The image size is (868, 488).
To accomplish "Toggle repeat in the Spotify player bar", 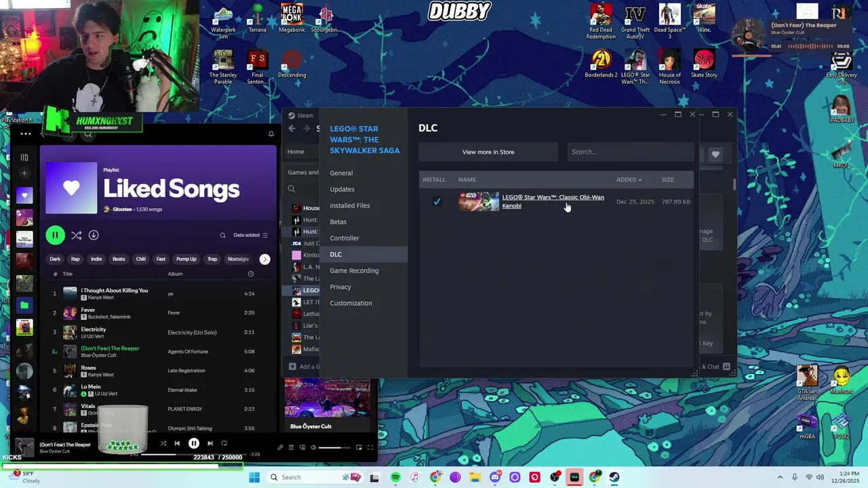I will pos(224,443).
